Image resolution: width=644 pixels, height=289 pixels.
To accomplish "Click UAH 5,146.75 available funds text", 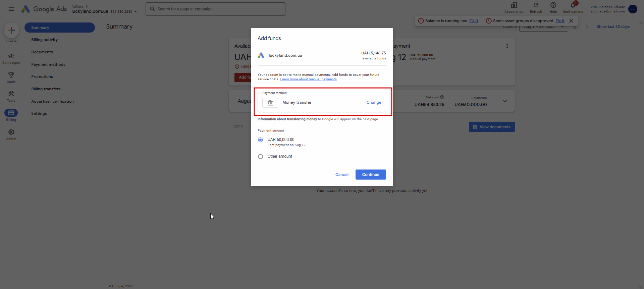I will point(373,55).
